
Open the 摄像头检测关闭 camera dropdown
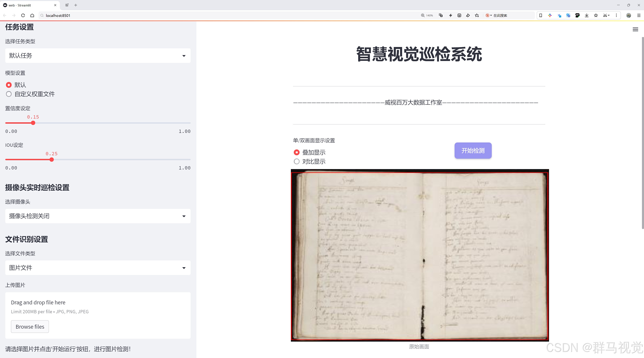[x=98, y=216]
